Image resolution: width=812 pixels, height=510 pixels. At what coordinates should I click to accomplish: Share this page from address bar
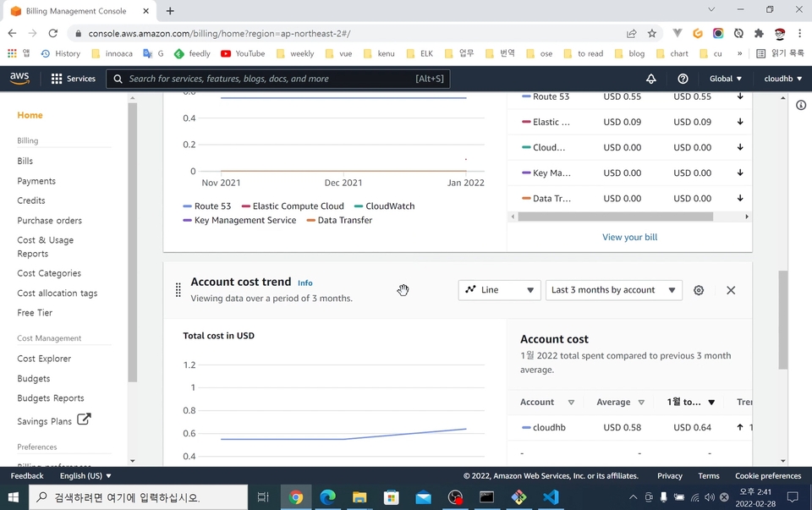point(631,34)
